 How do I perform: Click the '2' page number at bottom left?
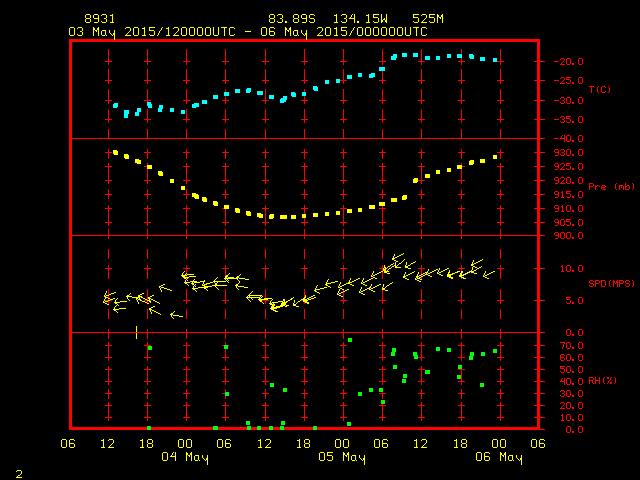point(19,474)
